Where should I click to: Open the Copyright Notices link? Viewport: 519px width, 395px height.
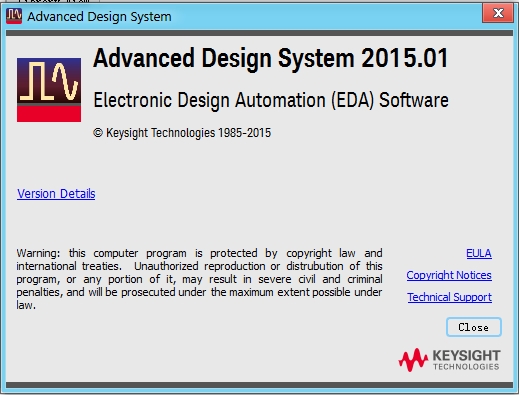click(x=449, y=275)
